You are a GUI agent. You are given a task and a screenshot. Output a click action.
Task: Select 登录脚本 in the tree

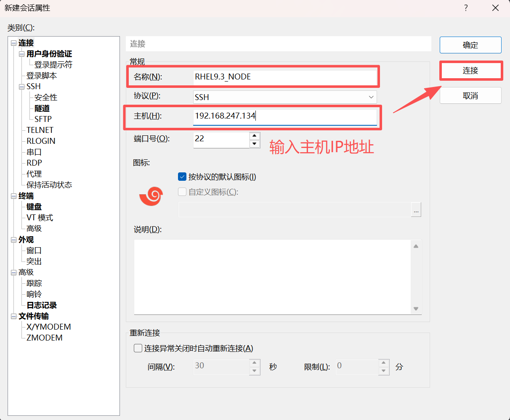(x=42, y=76)
